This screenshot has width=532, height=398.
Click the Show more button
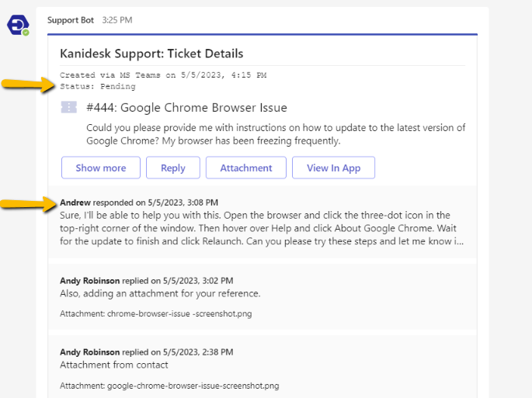[101, 168]
